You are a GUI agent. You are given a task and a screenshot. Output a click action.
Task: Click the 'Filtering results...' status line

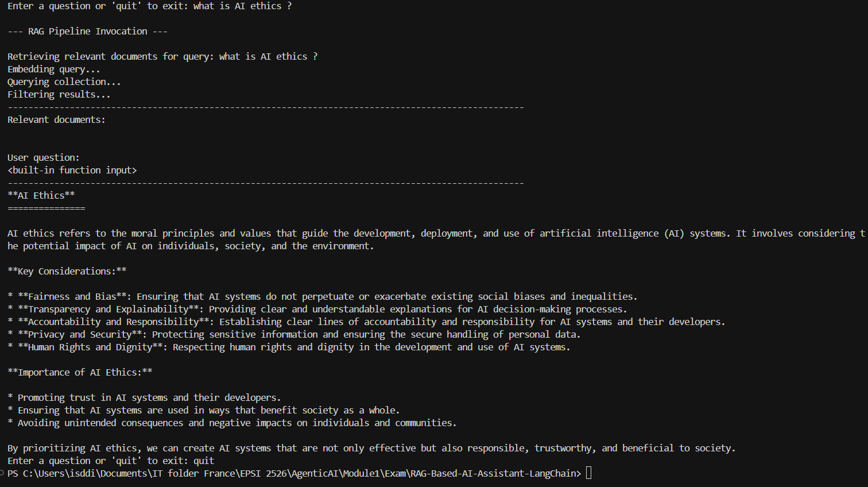(x=59, y=94)
